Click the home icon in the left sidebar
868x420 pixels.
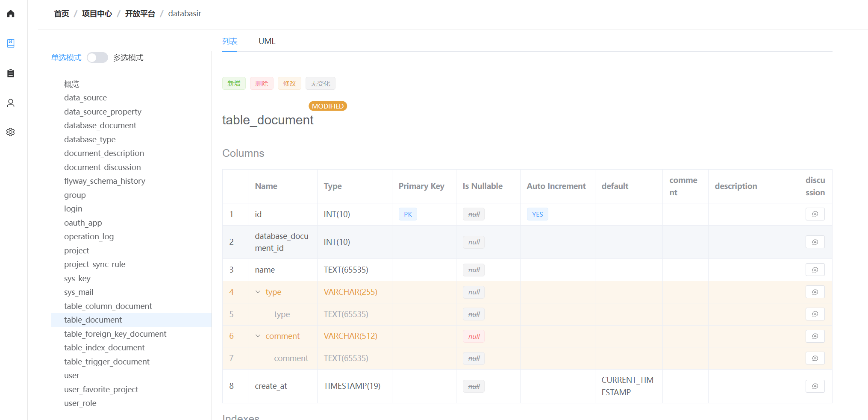tap(11, 14)
